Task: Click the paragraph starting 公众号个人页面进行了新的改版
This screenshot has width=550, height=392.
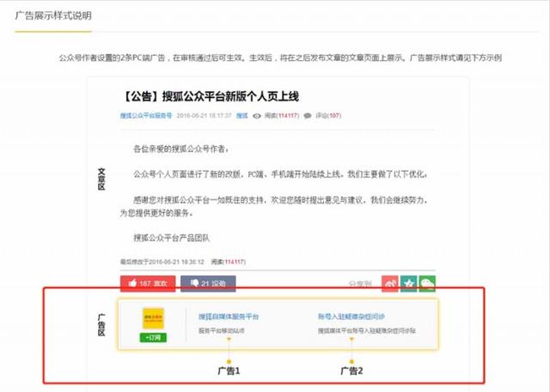Action: (280, 175)
